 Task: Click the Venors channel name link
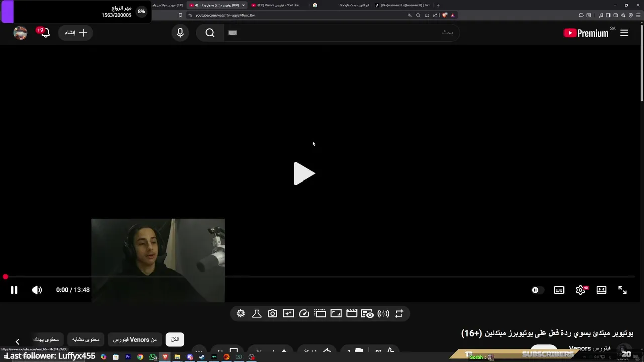pyautogui.click(x=590, y=348)
